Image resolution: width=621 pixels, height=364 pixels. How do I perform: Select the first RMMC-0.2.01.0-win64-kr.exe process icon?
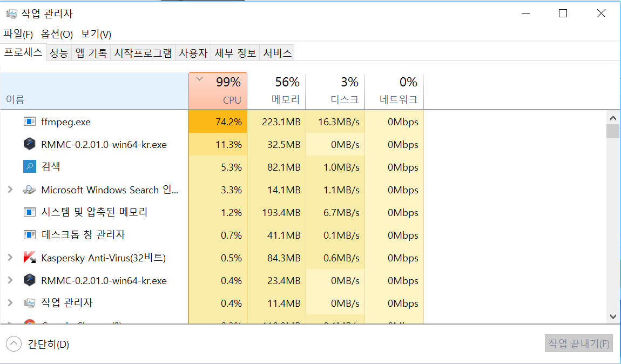pyautogui.click(x=30, y=144)
